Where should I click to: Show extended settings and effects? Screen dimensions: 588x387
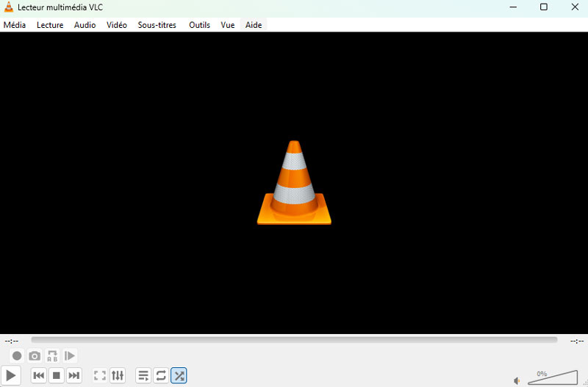point(118,375)
